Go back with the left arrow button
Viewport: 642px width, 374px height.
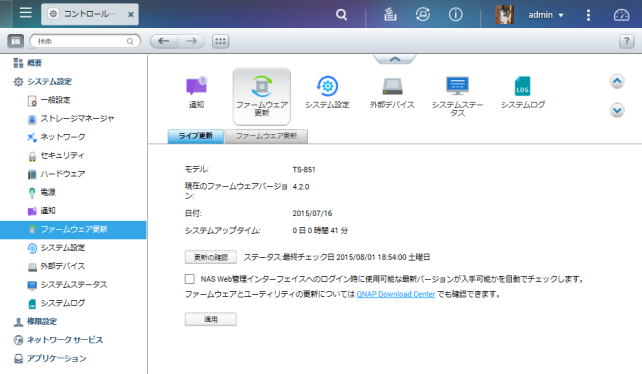164,41
